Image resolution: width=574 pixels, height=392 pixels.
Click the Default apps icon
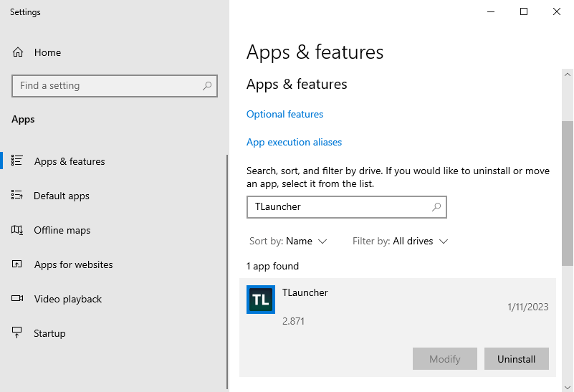pos(16,195)
